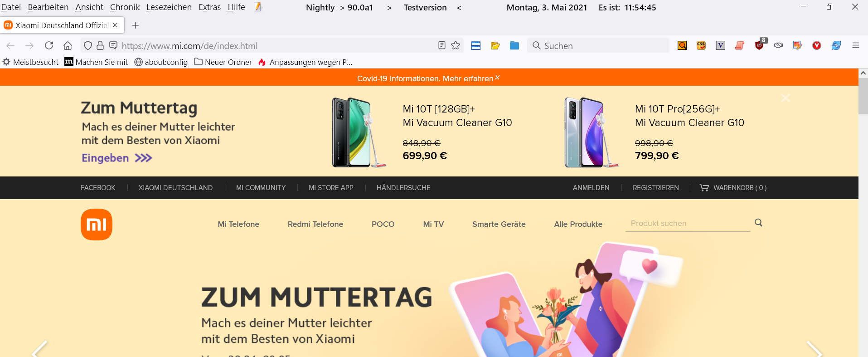Image resolution: width=868 pixels, height=357 pixels.
Task: Open the WARENKORB shopping cart
Action: [733, 188]
